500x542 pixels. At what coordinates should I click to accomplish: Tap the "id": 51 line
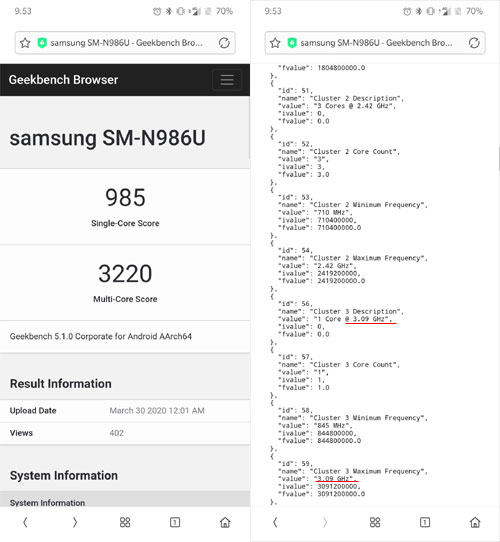[296, 91]
